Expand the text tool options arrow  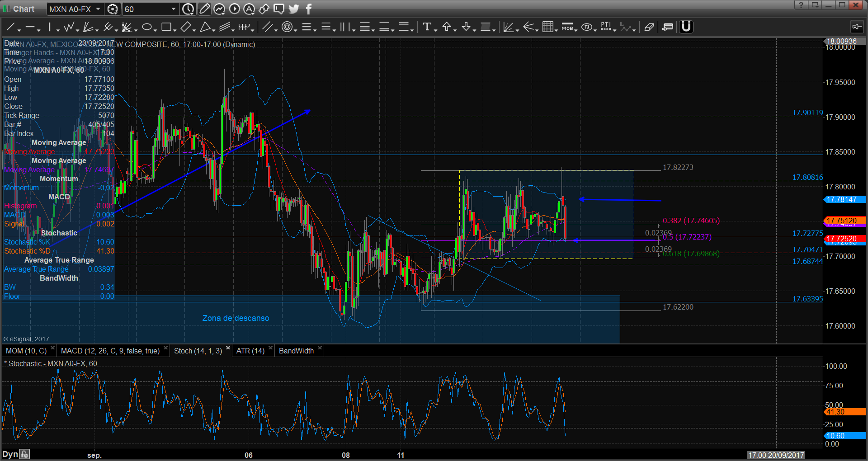pos(435,30)
